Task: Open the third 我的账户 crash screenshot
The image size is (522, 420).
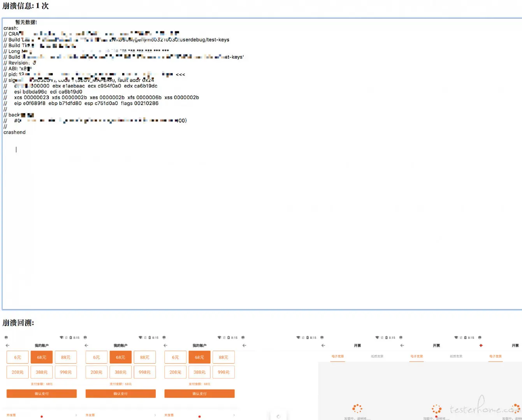Action: pyautogui.click(x=200, y=377)
